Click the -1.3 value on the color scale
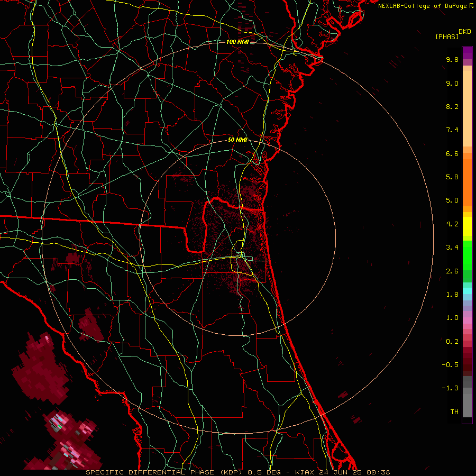Image resolution: width=476 pixels, height=476 pixels. click(450, 388)
